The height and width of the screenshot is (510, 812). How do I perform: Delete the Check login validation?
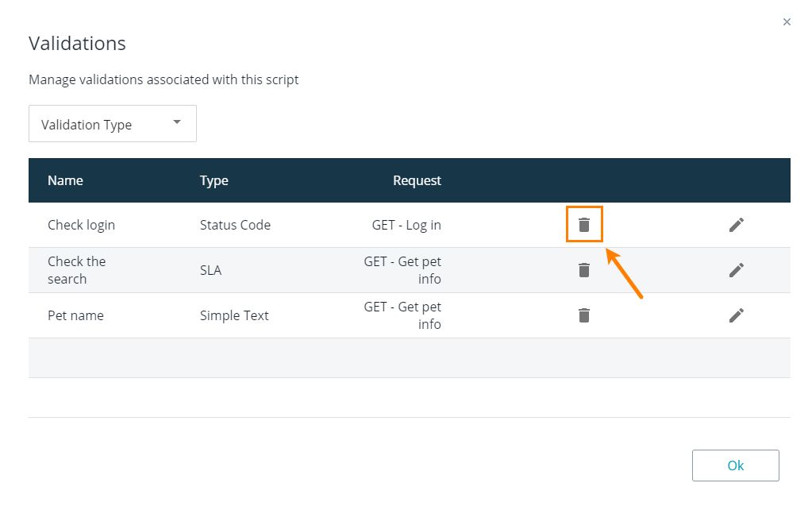coord(583,225)
